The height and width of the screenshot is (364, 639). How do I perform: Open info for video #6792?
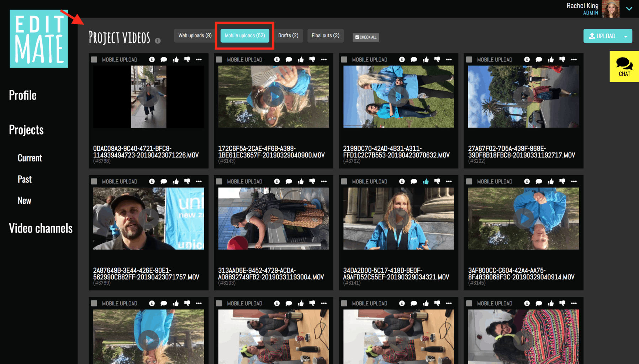(402, 59)
